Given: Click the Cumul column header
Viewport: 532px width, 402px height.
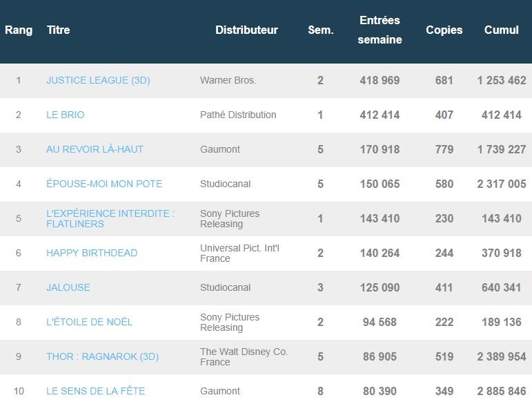Looking at the screenshot, I should coord(502,30).
